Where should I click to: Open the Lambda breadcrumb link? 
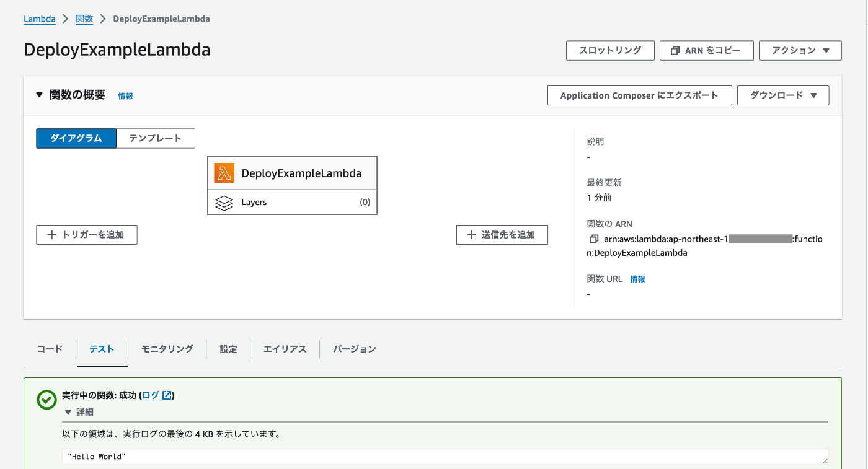pyautogui.click(x=40, y=19)
